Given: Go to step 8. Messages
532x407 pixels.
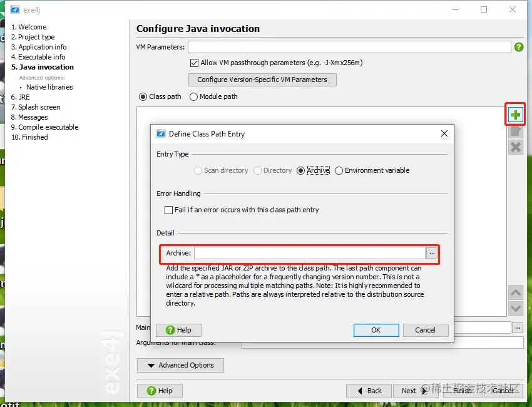Looking at the screenshot, I should pos(29,117).
